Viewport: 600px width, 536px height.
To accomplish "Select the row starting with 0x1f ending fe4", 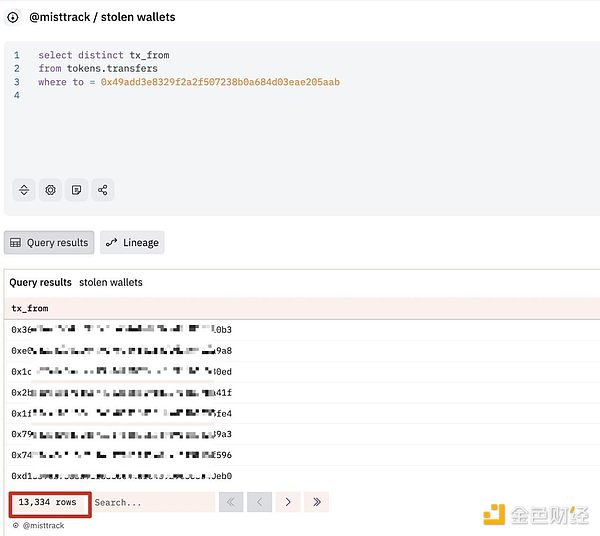I will [302, 414].
